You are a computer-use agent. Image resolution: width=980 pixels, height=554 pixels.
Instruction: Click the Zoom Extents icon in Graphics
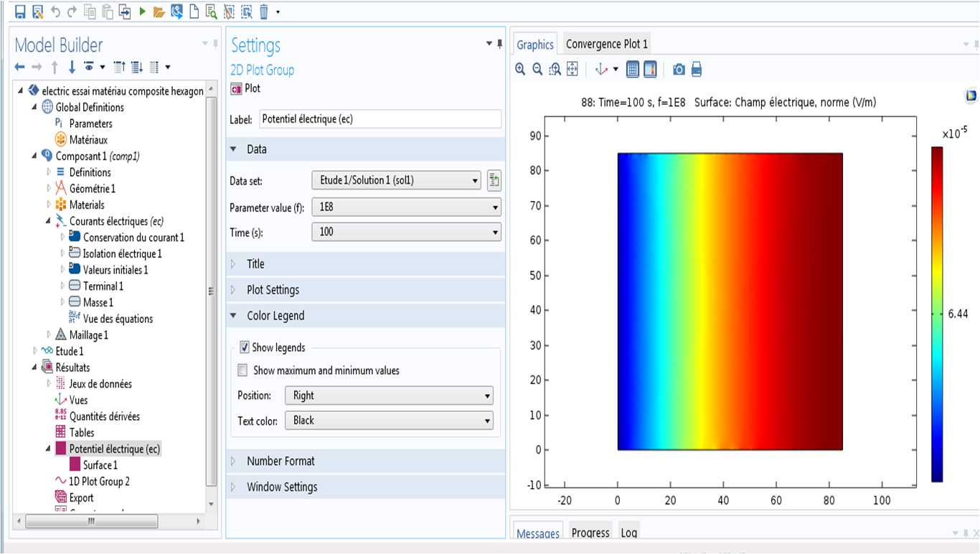pos(573,70)
